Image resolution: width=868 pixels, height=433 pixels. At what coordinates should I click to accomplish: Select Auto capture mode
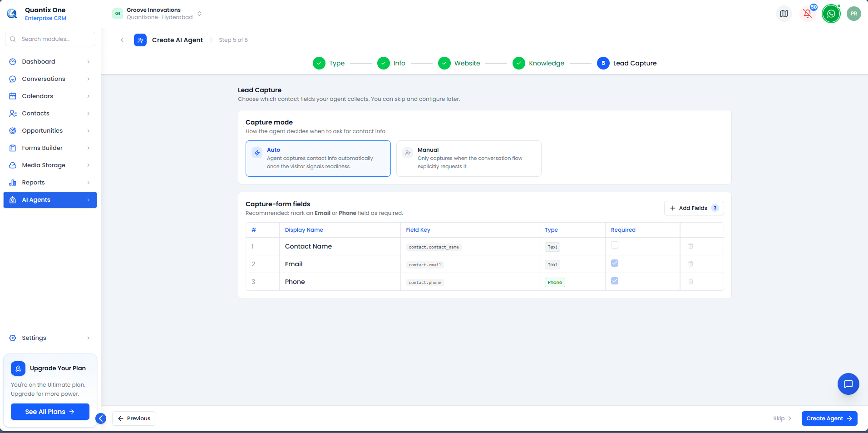click(x=318, y=159)
